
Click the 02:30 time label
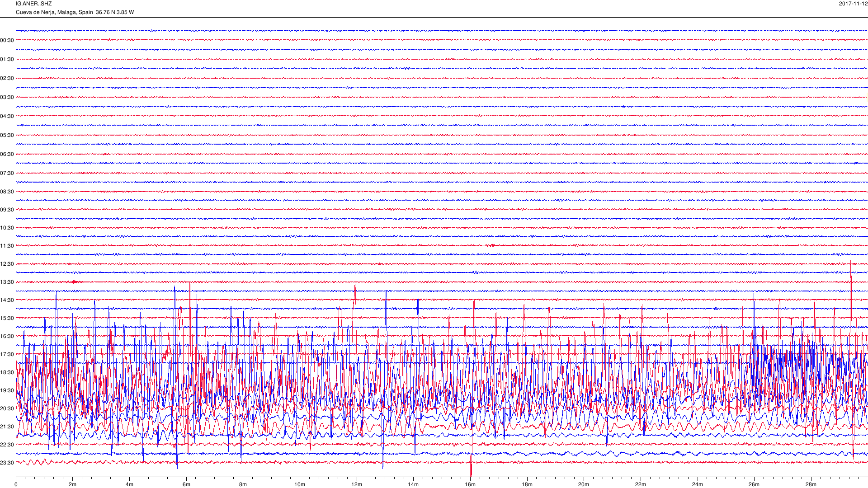pyautogui.click(x=7, y=78)
